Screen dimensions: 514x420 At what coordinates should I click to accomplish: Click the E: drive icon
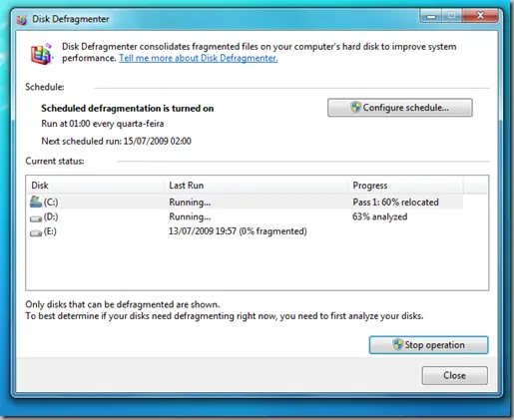(x=36, y=232)
